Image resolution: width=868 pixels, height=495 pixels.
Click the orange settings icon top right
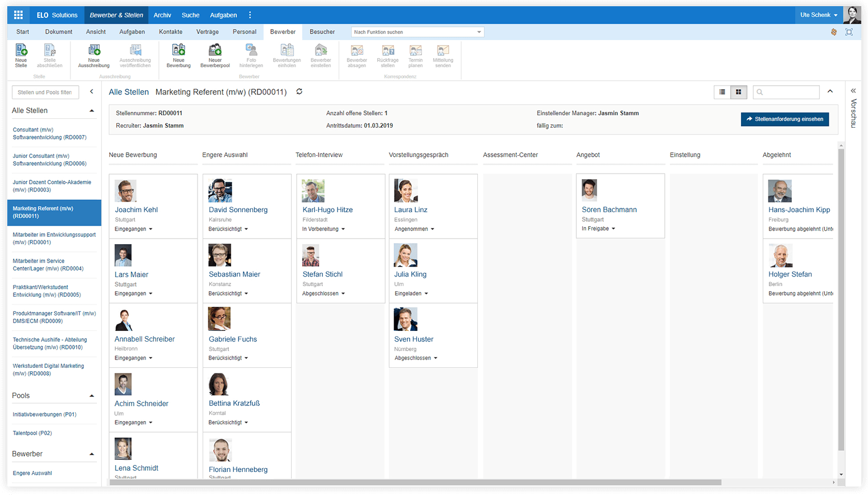click(x=834, y=32)
